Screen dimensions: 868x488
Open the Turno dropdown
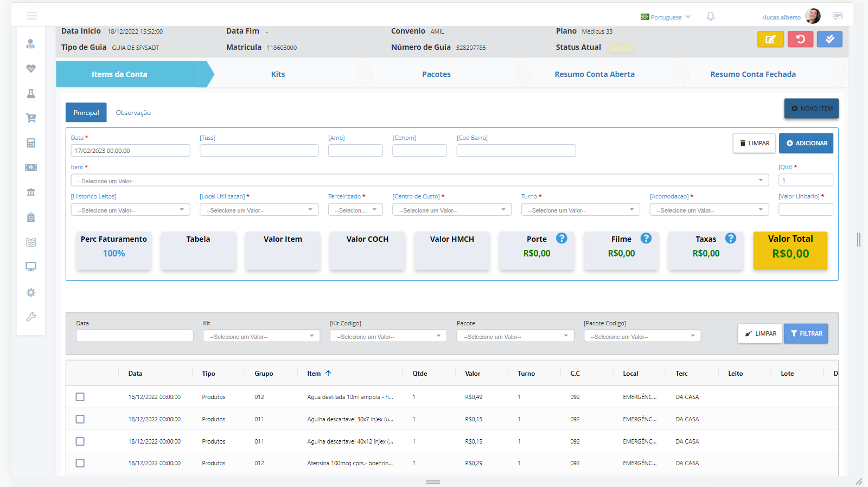[580, 210]
